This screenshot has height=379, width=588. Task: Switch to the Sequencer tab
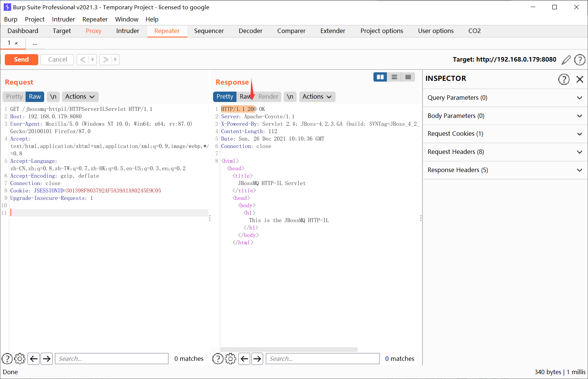point(209,31)
